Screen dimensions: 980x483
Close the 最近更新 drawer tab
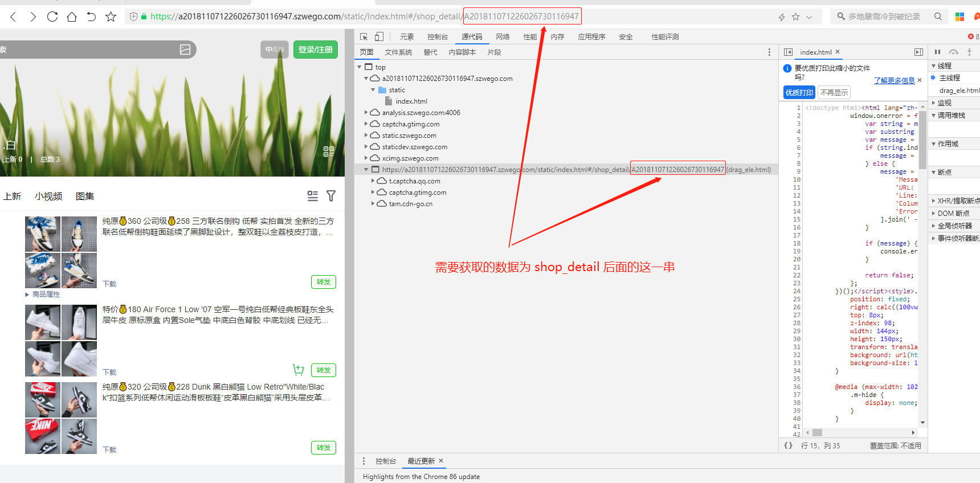(441, 461)
